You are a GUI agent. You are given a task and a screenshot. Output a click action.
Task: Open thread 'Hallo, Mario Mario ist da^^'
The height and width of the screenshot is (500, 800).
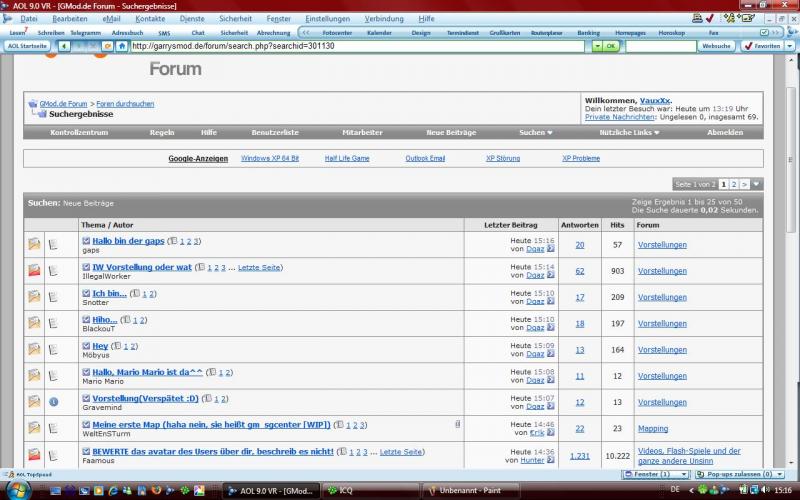point(147,372)
